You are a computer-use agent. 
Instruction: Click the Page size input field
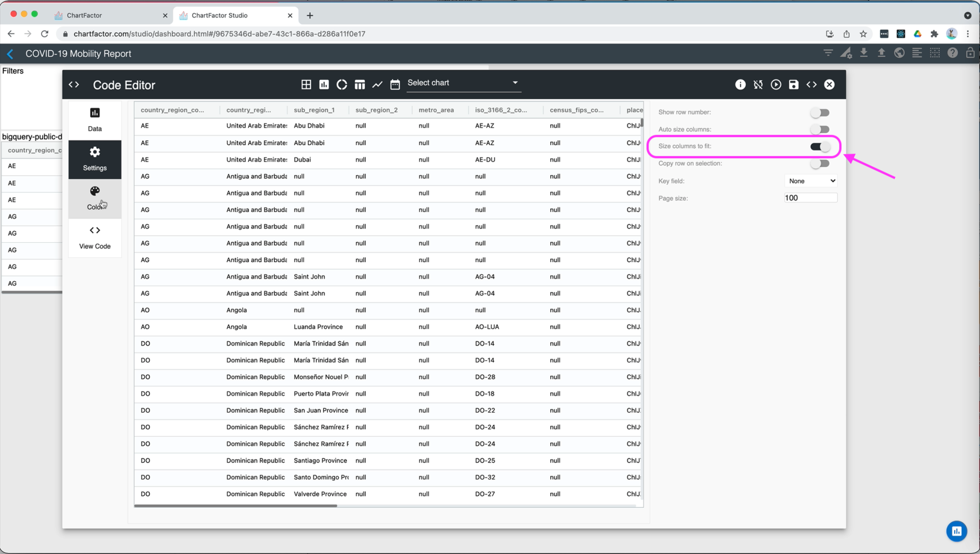810,198
